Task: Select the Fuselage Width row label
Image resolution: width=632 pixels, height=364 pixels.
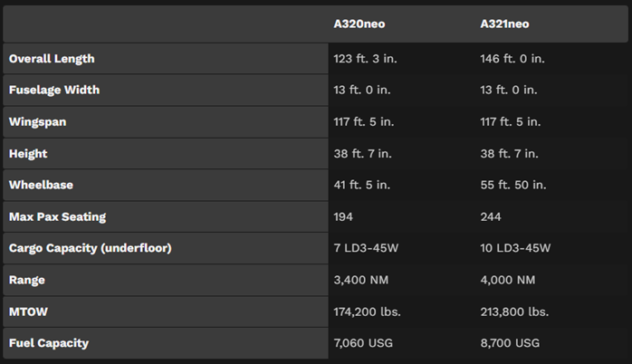Action: tap(54, 91)
